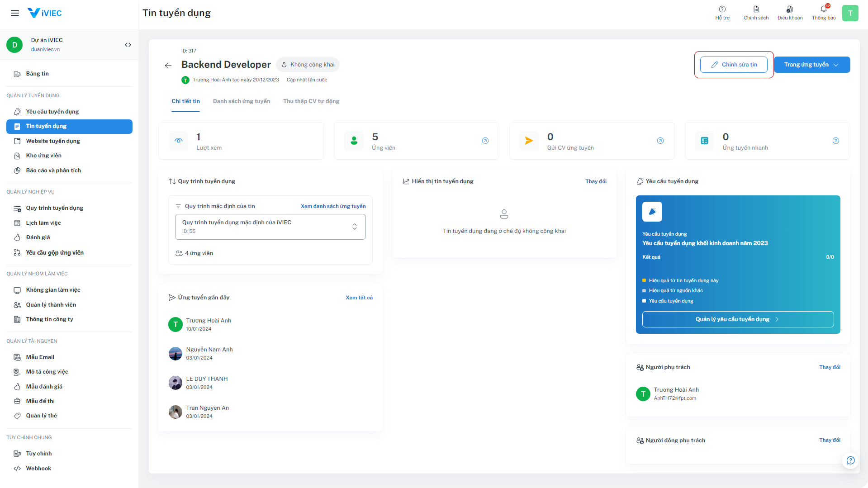This screenshot has width=868, height=488.
Task: Switch to Thu thập CV tự động tab
Action: point(311,101)
